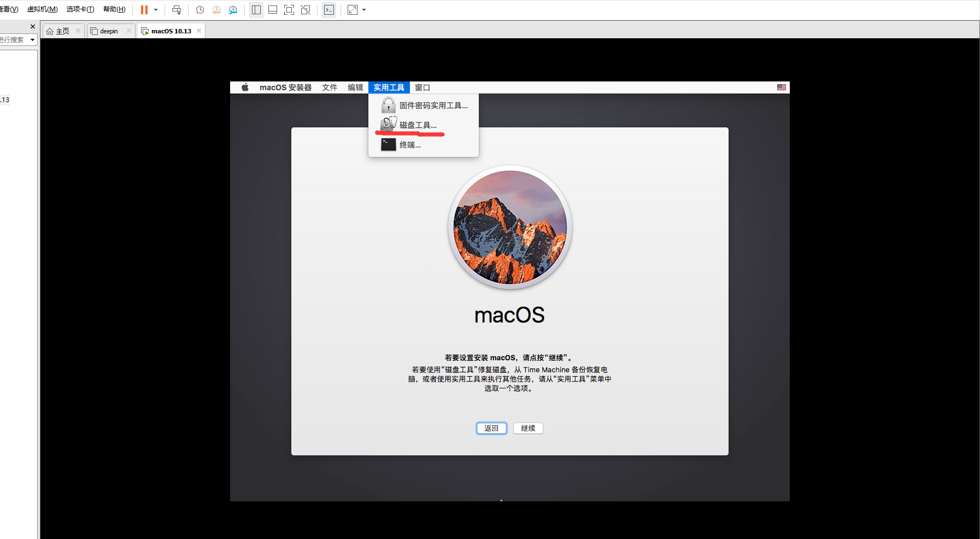Click the Continue (继续) button
Screen dimensions: 980x539
(x=528, y=428)
